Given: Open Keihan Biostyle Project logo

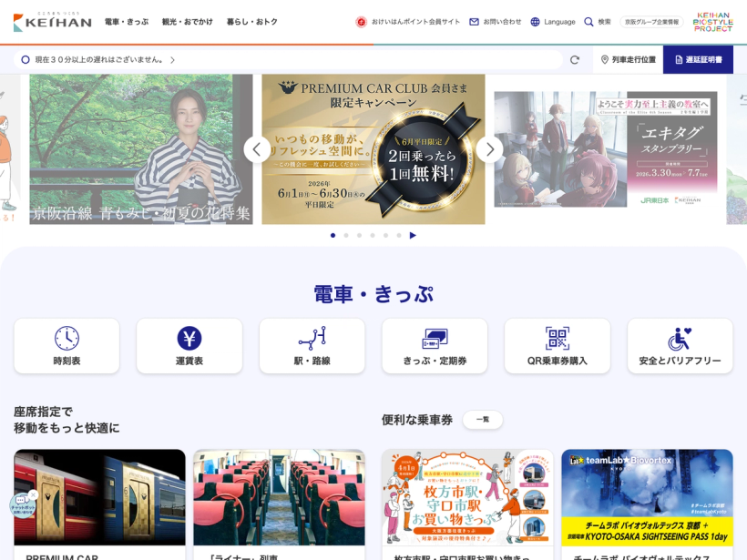Looking at the screenshot, I should [x=712, y=22].
